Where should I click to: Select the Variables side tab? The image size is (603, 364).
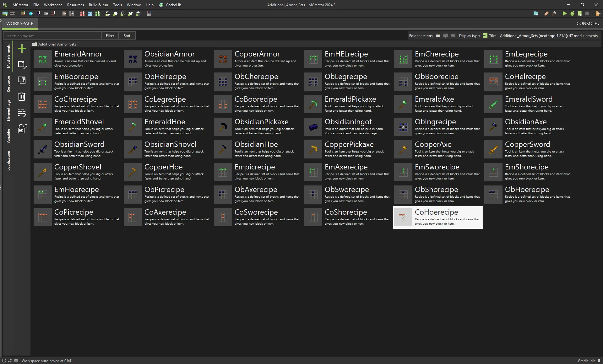8,136
